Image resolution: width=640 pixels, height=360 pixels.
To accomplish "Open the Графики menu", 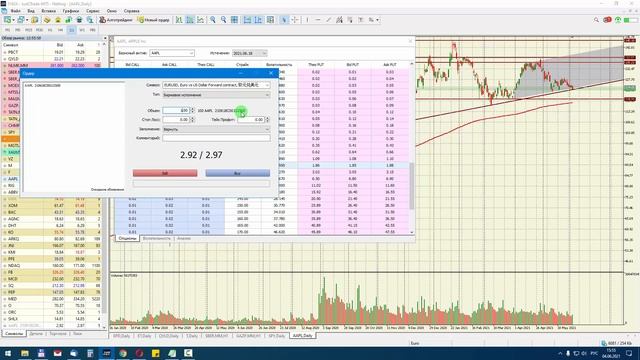I will [x=71, y=11].
